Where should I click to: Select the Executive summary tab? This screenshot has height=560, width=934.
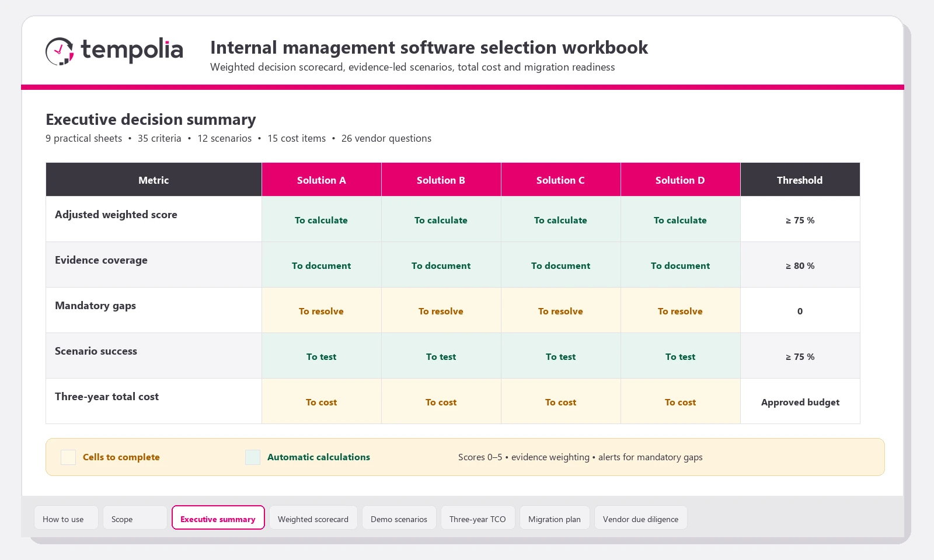coord(218,517)
